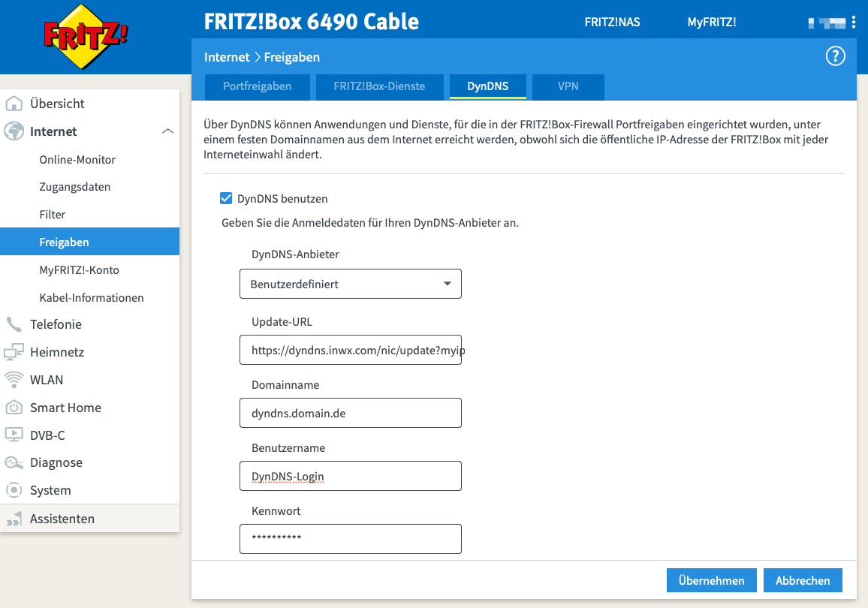
Task: Click the Assistenten wizard icon
Action: tap(14, 519)
